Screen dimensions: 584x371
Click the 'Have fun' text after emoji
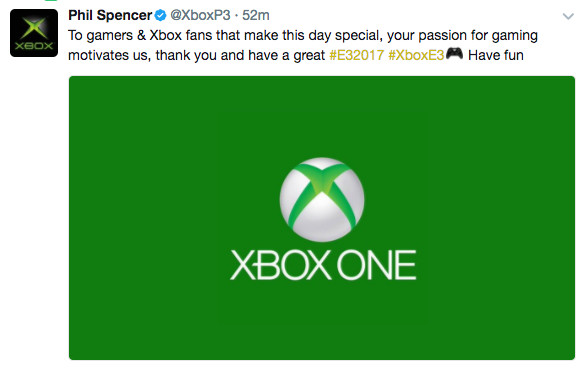point(496,55)
